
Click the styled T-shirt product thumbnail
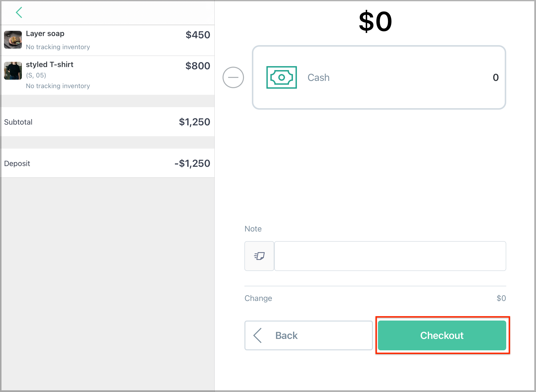13,71
